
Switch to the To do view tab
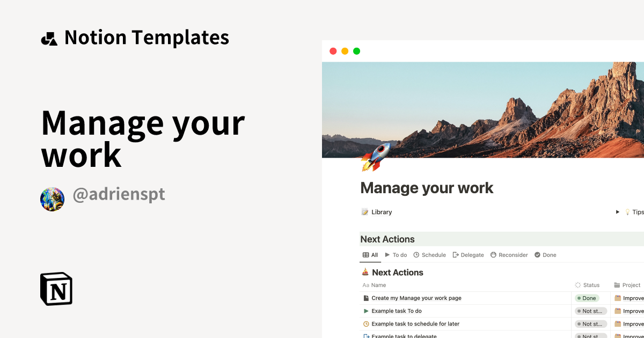coord(397,255)
